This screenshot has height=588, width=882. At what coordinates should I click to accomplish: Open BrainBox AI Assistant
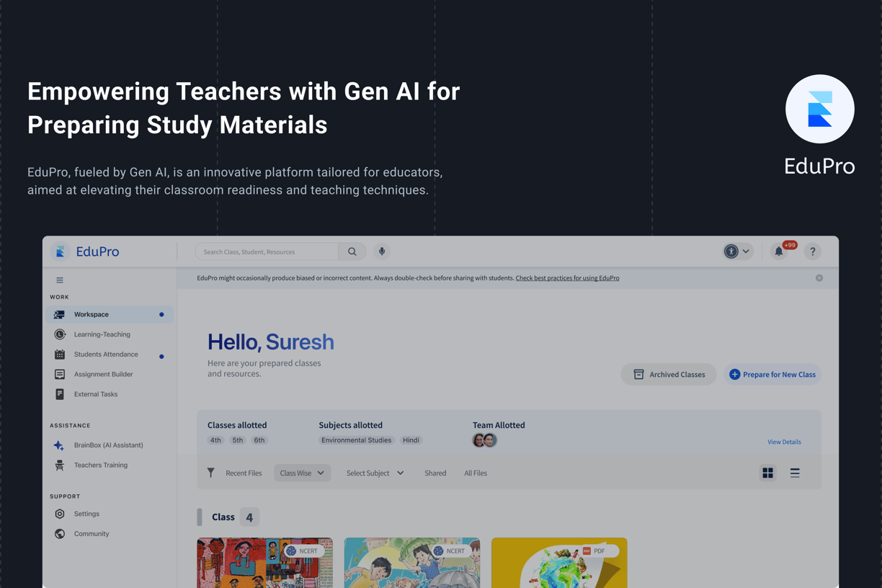(x=108, y=445)
